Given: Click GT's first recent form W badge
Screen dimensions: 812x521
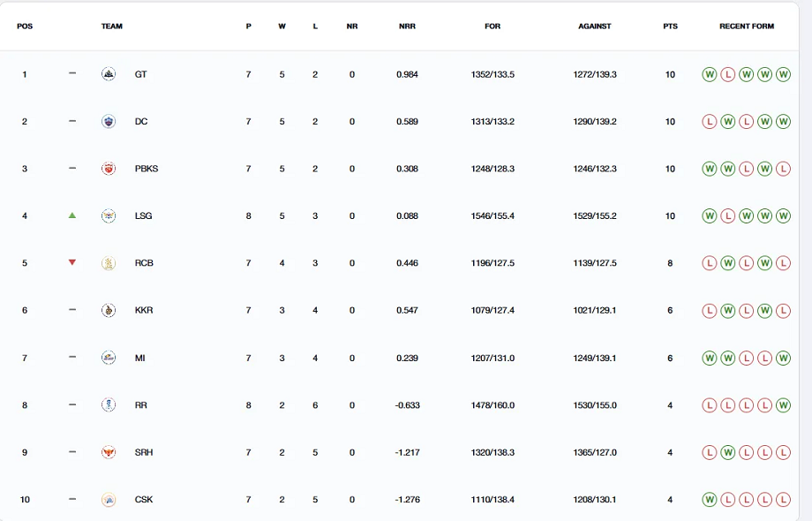Looking at the screenshot, I should [709, 75].
